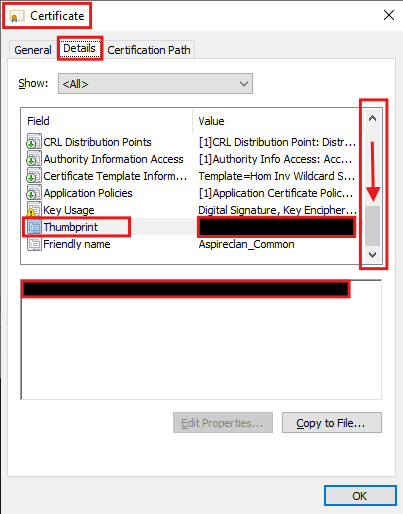Select the Details tab
This screenshot has width=403, height=514.
click(80, 48)
